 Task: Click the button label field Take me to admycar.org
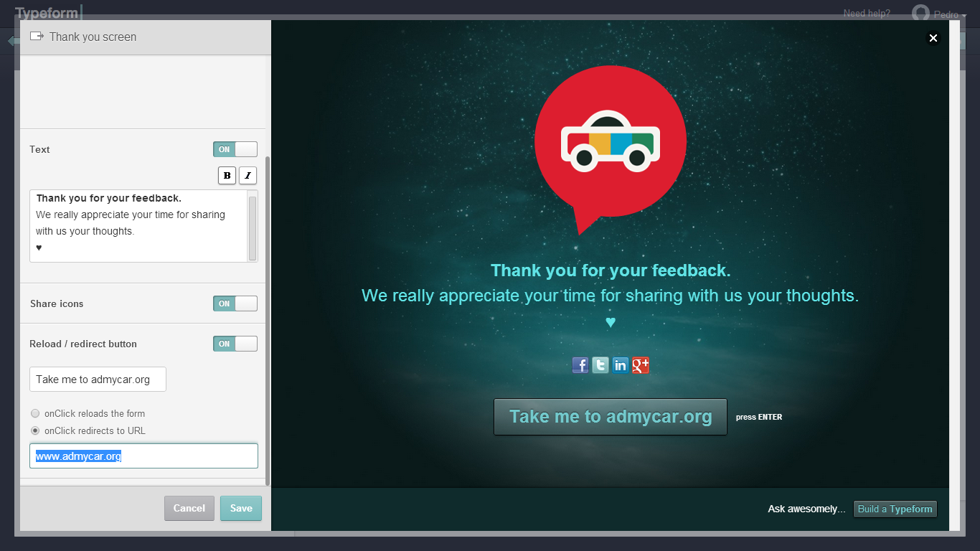[98, 380]
